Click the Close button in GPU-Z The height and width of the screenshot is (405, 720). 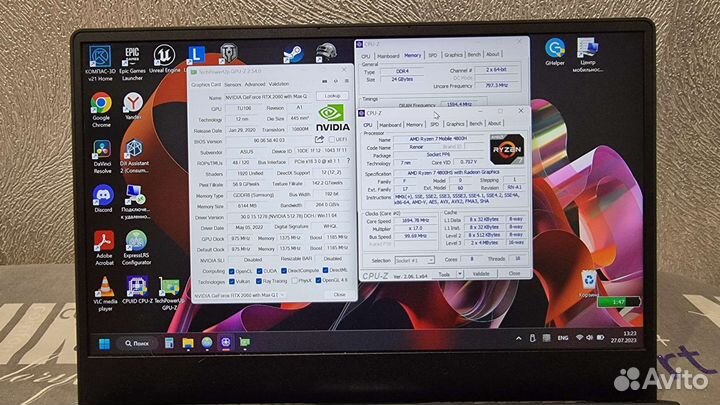coord(339,294)
